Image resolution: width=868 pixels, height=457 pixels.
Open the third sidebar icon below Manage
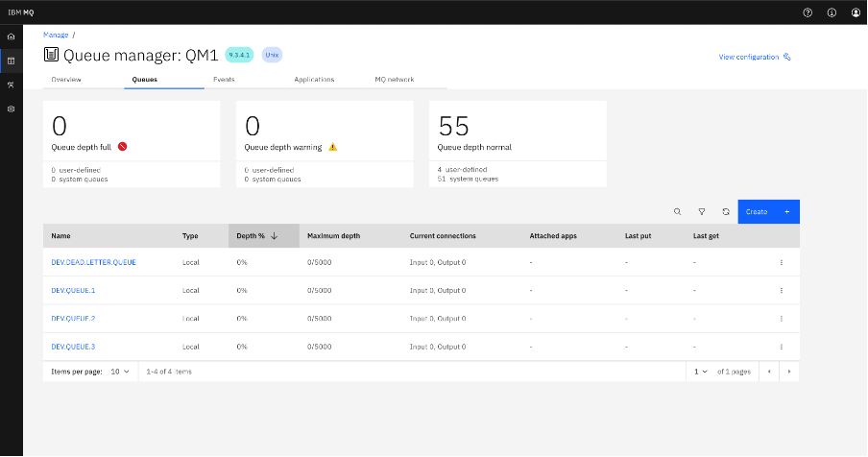tap(12, 84)
